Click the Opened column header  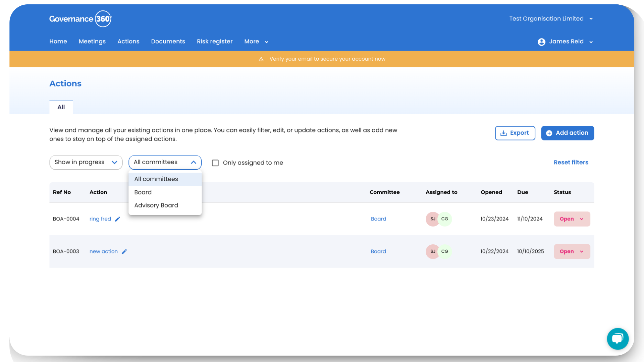click(491, 192)
